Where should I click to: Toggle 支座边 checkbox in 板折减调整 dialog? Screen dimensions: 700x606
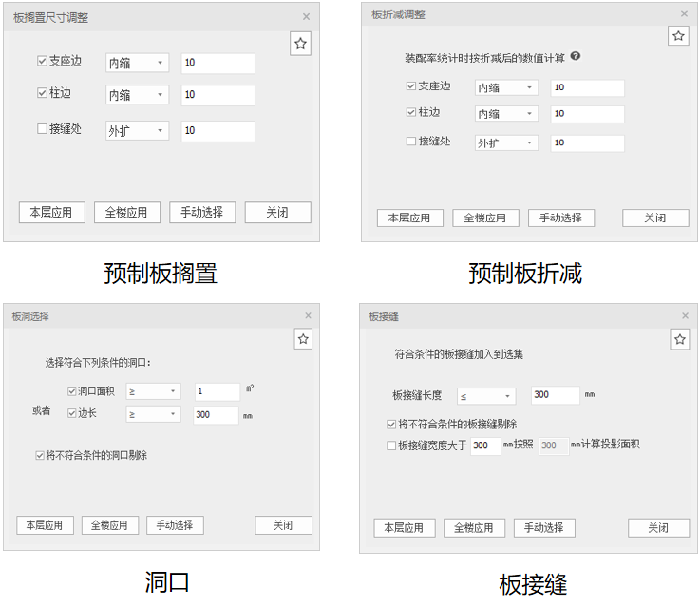pyautogui.click(x=411, y=85)
